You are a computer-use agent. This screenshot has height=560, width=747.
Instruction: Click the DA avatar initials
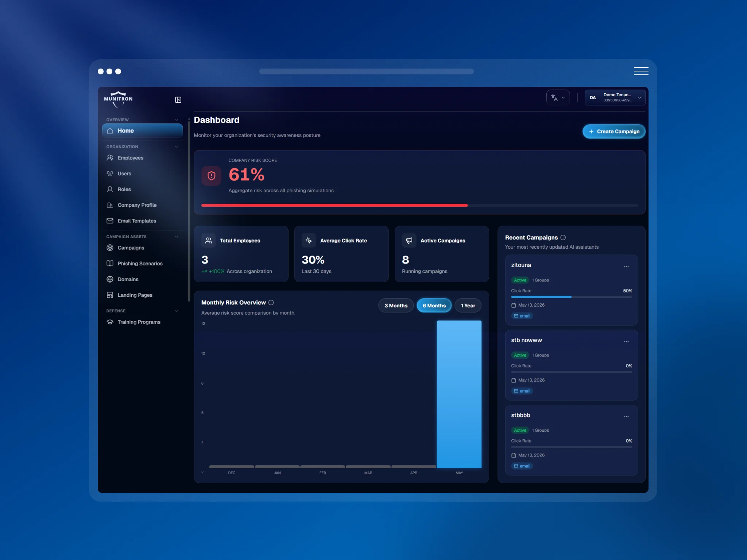point(593,98)
